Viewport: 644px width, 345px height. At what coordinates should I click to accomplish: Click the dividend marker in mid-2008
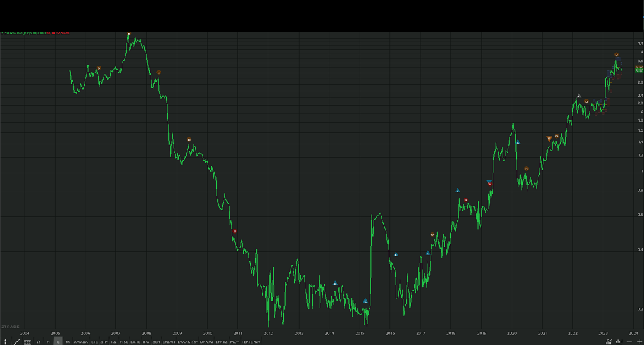[x=159, y=72]
